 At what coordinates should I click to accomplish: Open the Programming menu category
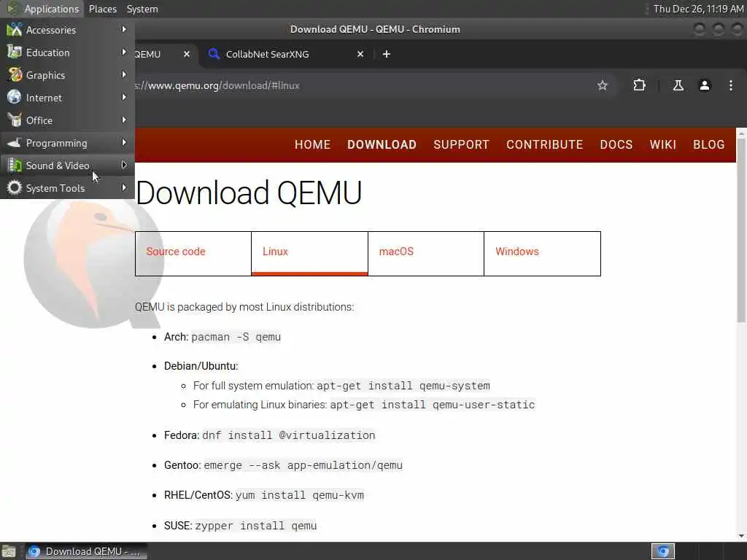coord(67,143)
